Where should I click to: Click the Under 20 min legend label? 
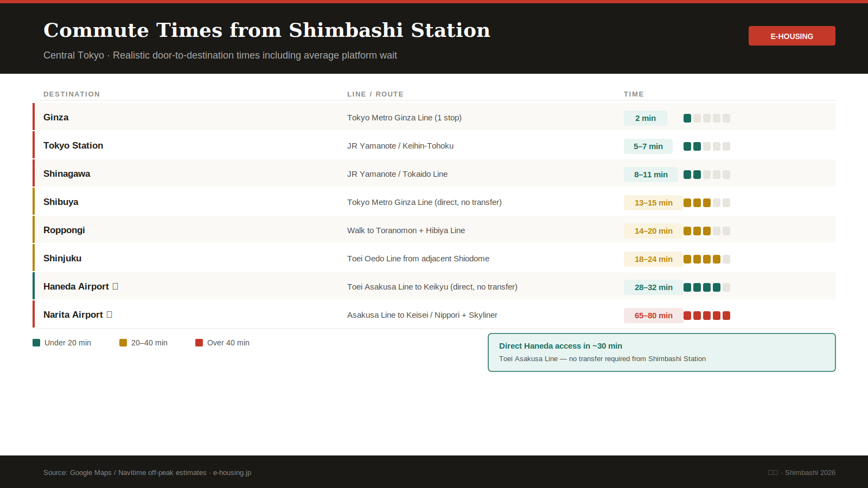pyautogui.click(x=68, y=343)
